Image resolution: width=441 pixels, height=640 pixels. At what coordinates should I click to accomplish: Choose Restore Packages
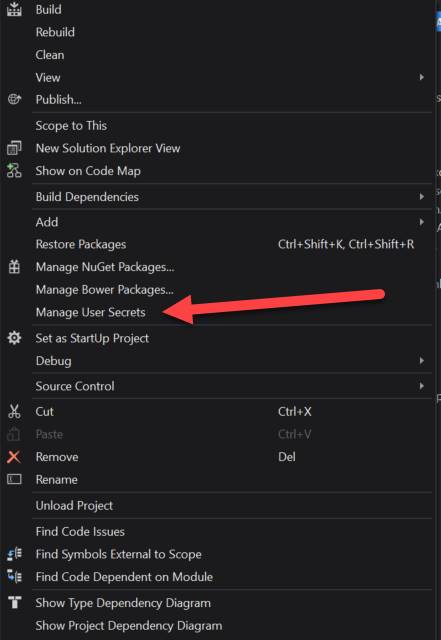pos(81,244)
